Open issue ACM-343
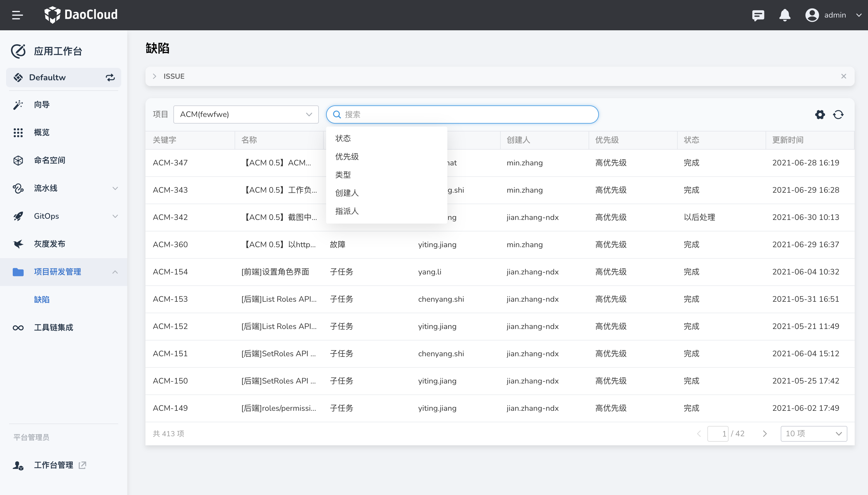The image size is (868, 495). pos(170,190)
